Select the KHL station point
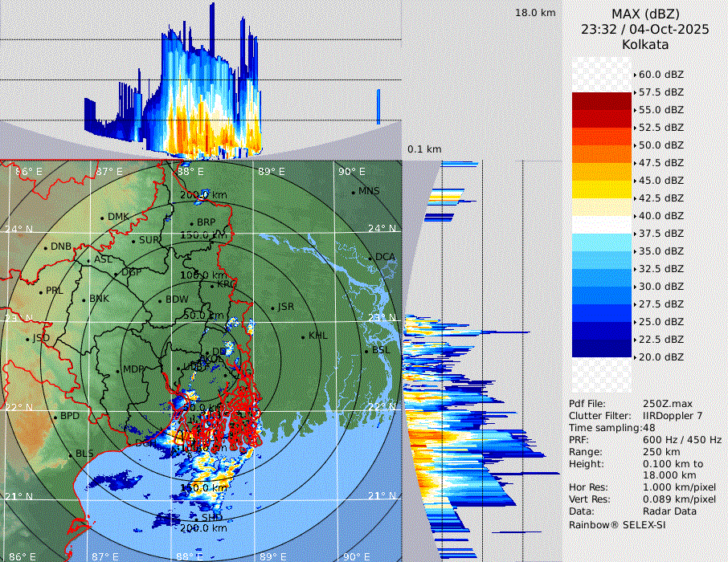 tap(304, 336)
